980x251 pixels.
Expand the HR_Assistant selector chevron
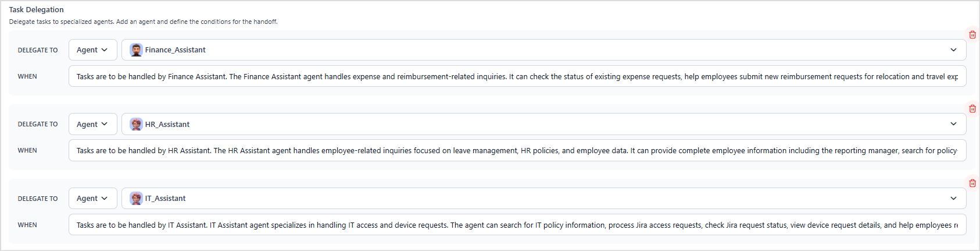pos(953,124)
